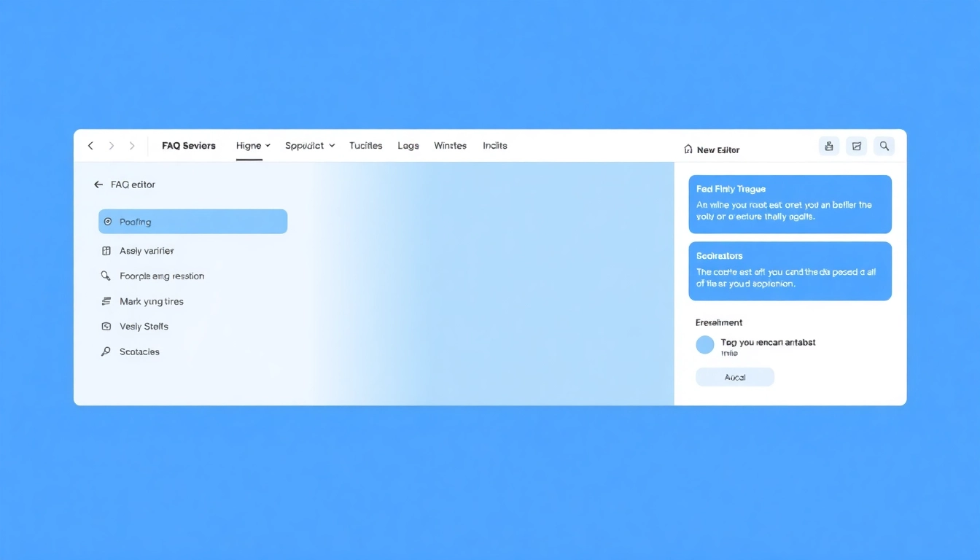Click the FAQ Seviers title
The width and height of the screenshot is (980, 560).
[x=189, y=146]
